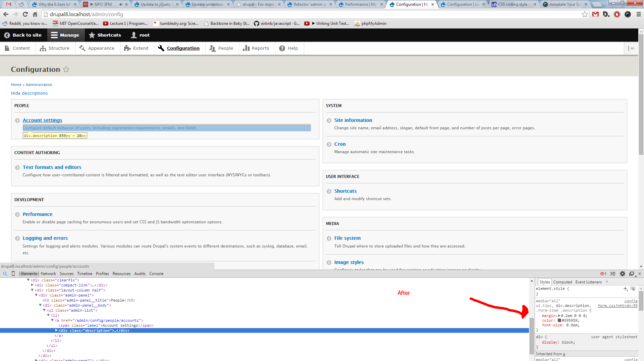
Task: Open DevTools settings via the gear icon
Action: (x=623, y=274)
